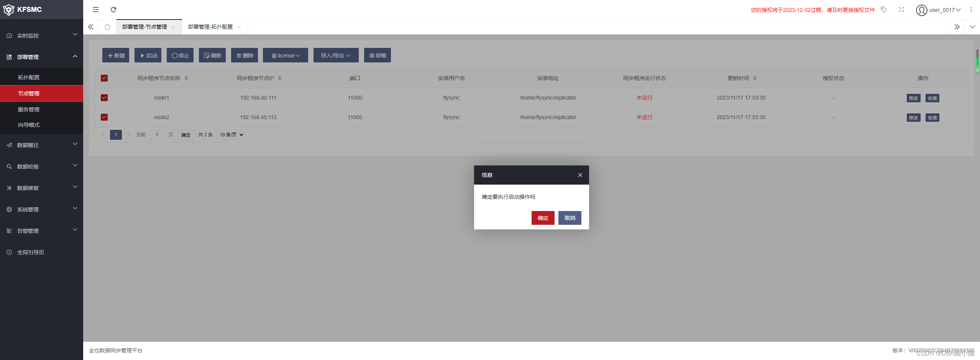Click the 停止 toolbar button
The height and width of the screenshot is (360, 980).
[180, 55]
